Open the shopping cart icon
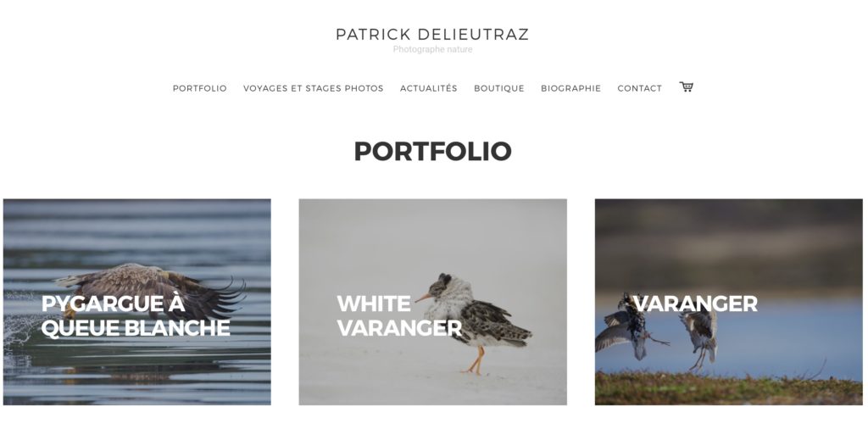The width and height of the screenshot is (868, 429). tap(687, 87)
